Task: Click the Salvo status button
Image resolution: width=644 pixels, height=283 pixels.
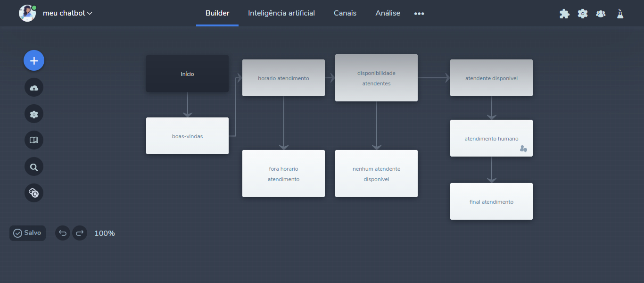Action: [28, 233]
